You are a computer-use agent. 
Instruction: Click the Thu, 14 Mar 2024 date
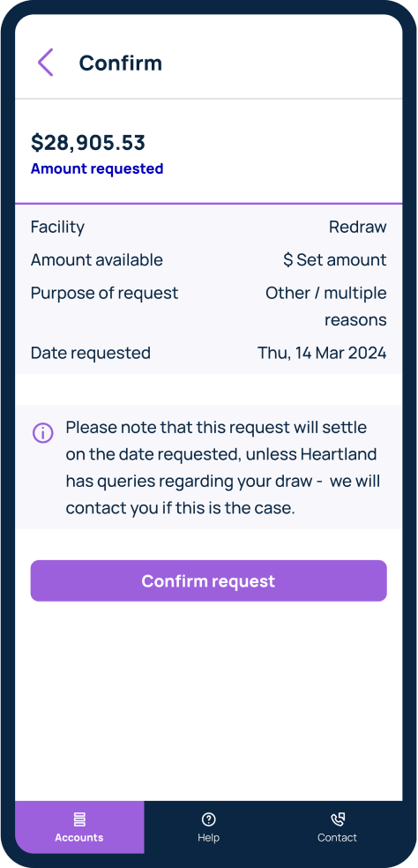click(322, 353)
